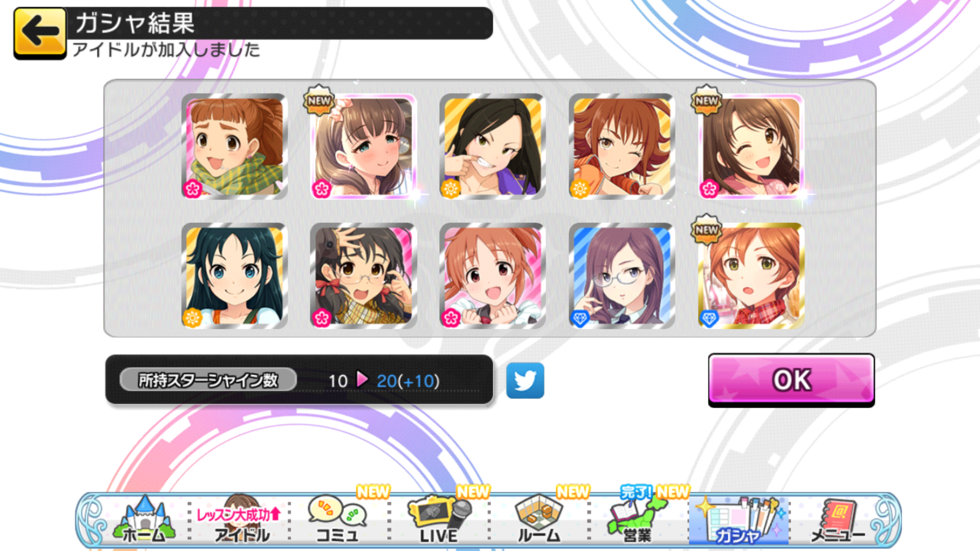
Task: Tap the yellow back arrow button
Action: (40, 34)
